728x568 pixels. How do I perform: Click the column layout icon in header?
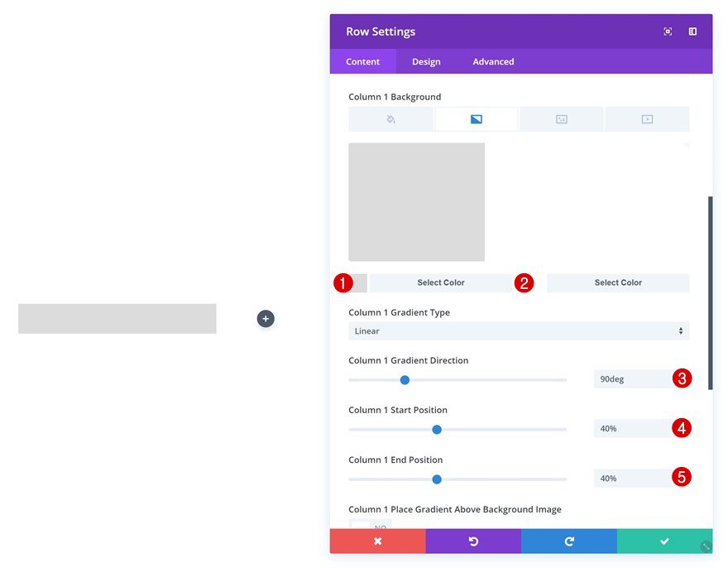[x=692, y=31]
